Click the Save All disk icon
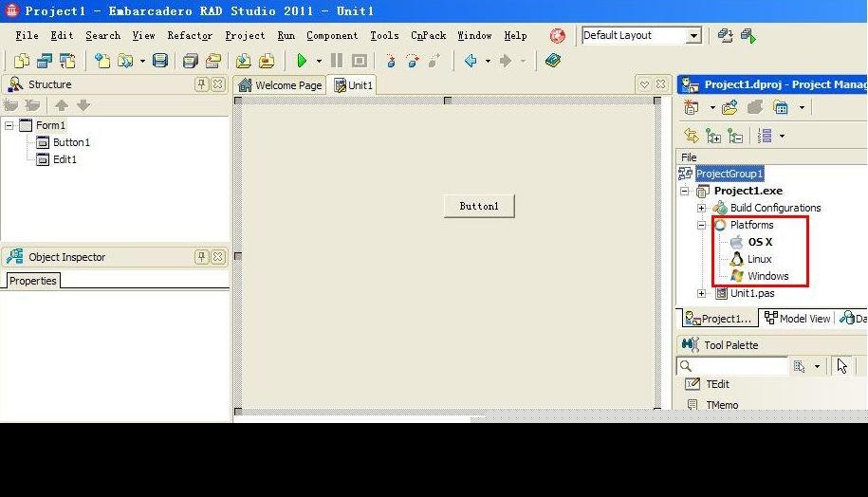Image resolution: width=868 pixels, height=497 pixels. pyautogui.click(x=160, y=61)
